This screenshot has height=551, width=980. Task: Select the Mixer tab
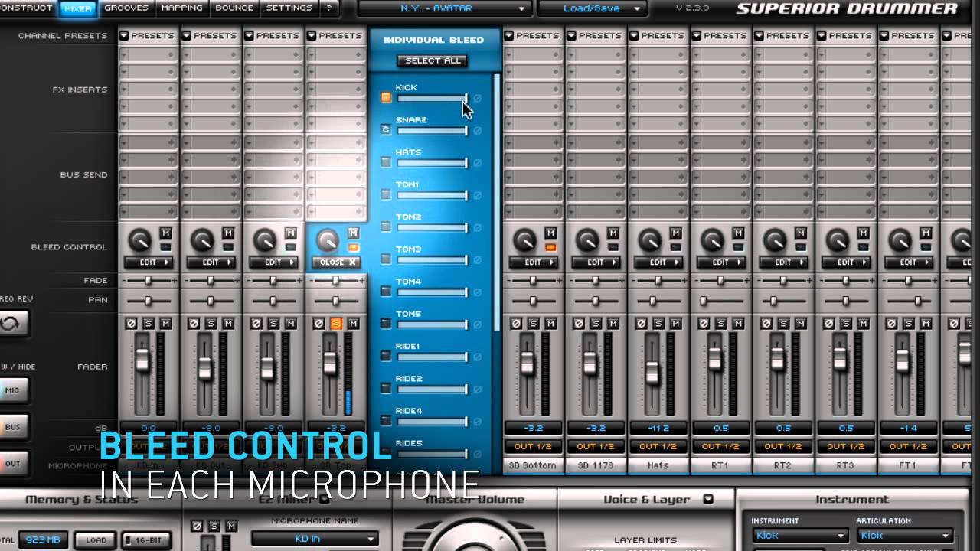click(78, 9)
